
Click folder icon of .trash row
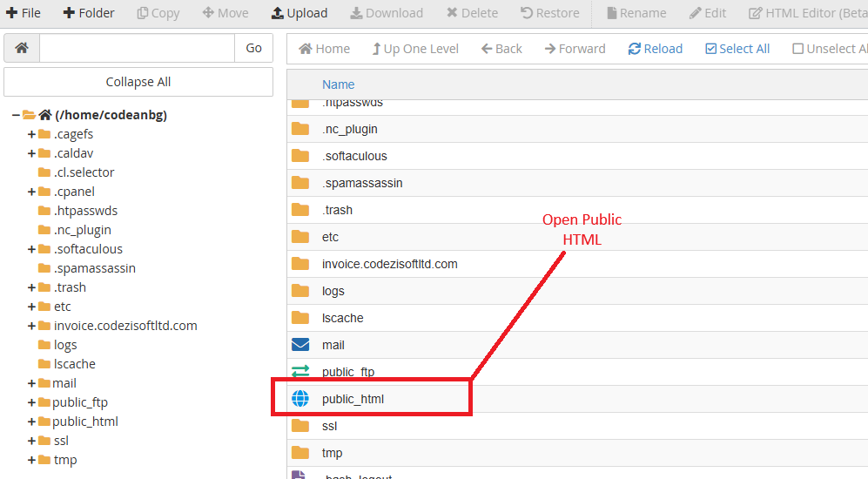[x=300, y=210]
